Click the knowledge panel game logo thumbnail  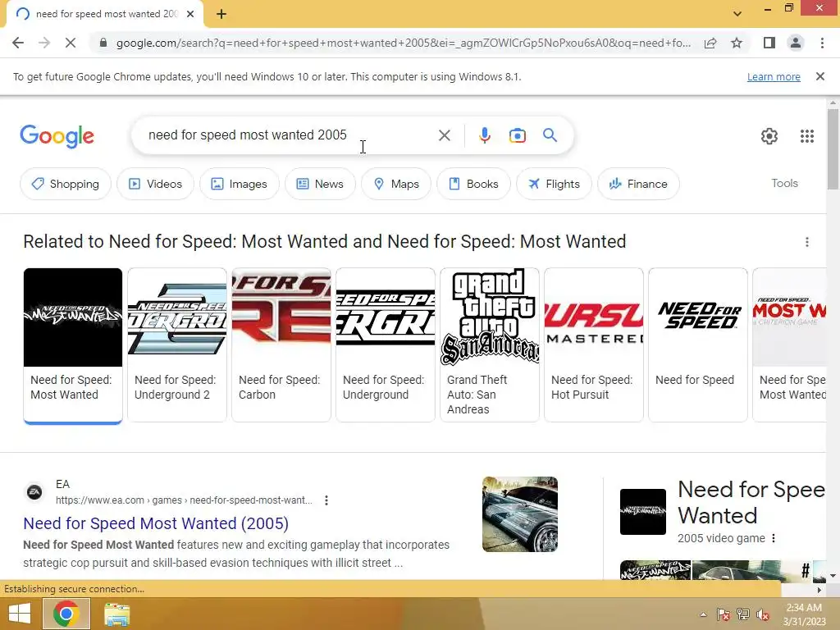pyautogui.click(x=643, y=512)
